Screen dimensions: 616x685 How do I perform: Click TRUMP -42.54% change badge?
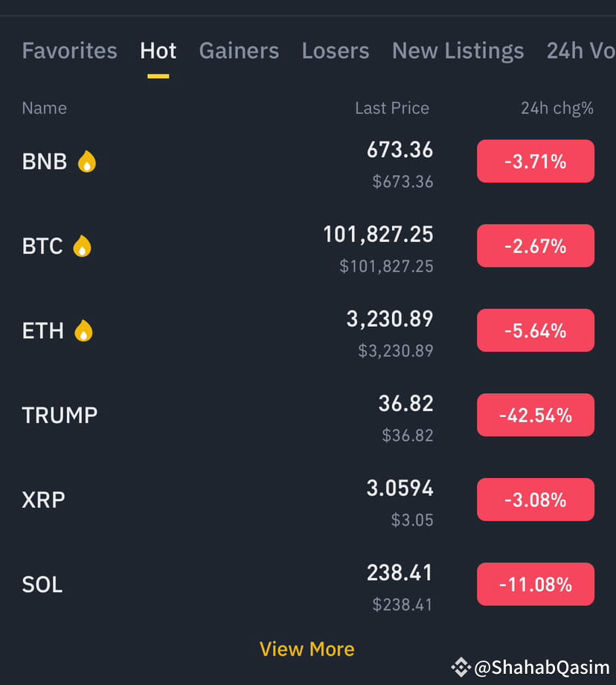535,415
